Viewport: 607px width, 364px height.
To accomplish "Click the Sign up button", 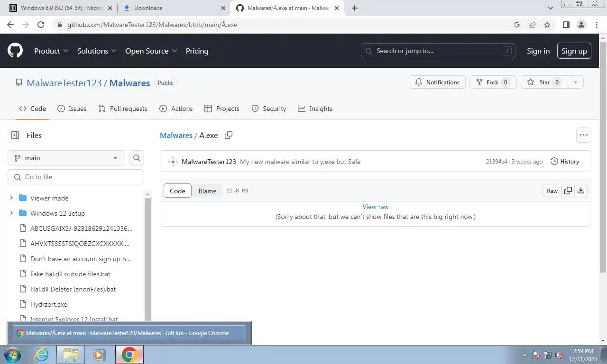I will click(x=574, y=51).
